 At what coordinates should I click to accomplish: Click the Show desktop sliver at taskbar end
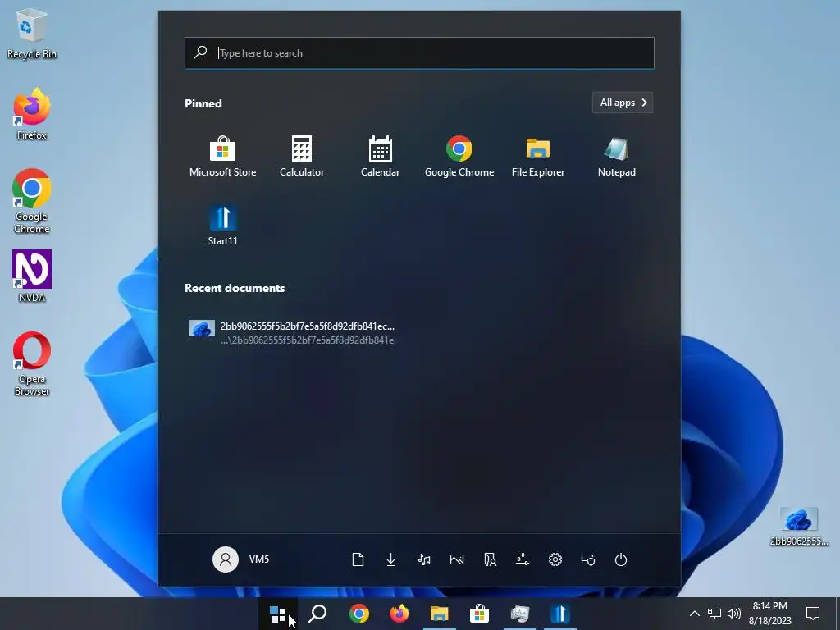tap(838, 614)
